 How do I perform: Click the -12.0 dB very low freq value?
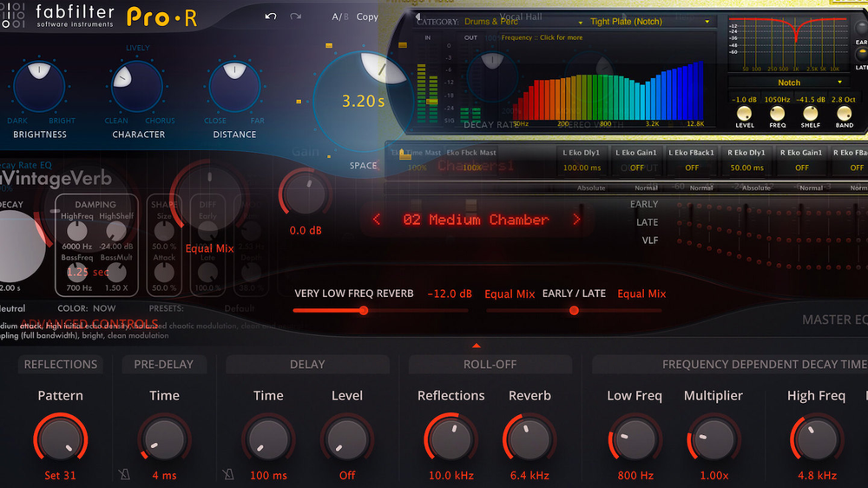coord(450,293)
